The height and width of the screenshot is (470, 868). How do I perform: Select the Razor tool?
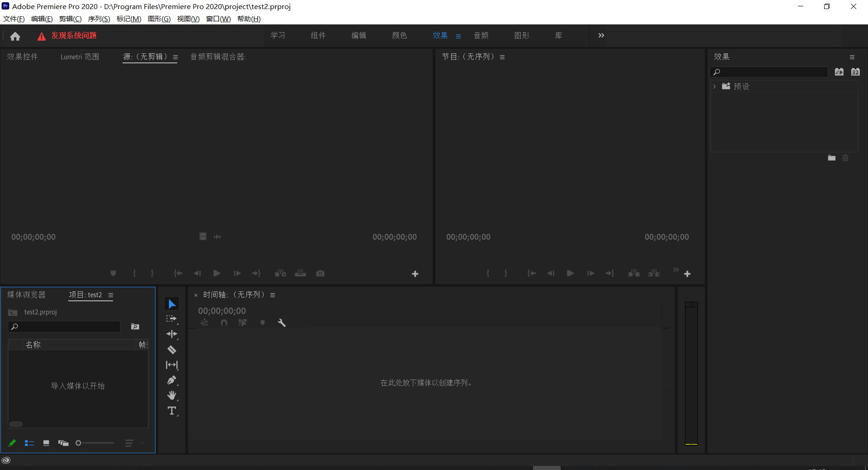point(172,350)
